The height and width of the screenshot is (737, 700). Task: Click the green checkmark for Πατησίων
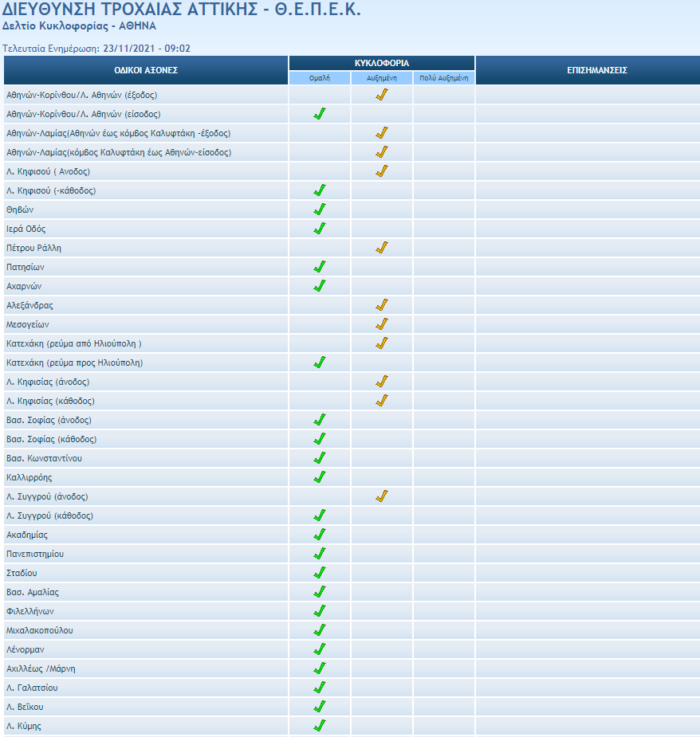point(320,267)
